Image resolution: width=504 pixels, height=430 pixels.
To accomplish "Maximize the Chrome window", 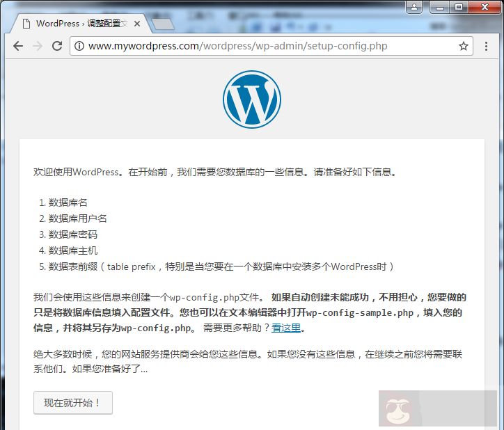I will 459,7.
